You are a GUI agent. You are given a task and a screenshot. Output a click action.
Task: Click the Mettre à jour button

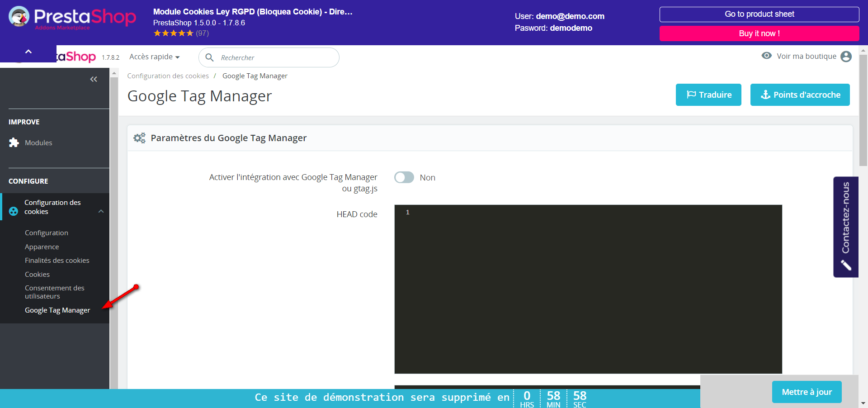click(807, 392)
